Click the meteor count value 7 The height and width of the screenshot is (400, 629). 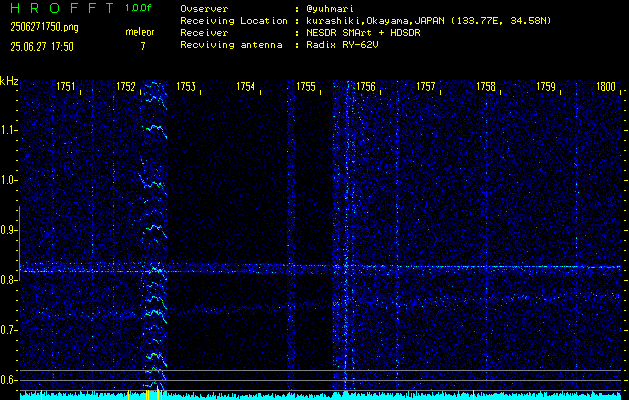point(142,46)
